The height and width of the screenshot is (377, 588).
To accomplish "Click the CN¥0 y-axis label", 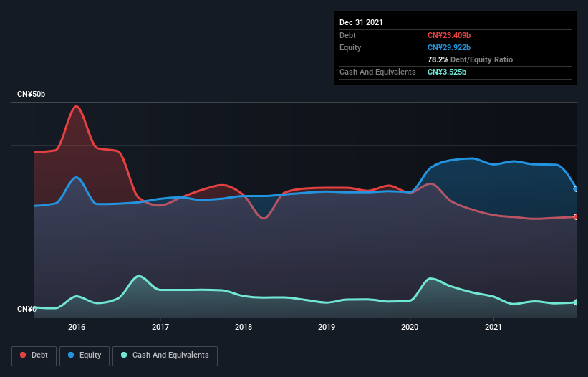I will [x=27, y=310].
